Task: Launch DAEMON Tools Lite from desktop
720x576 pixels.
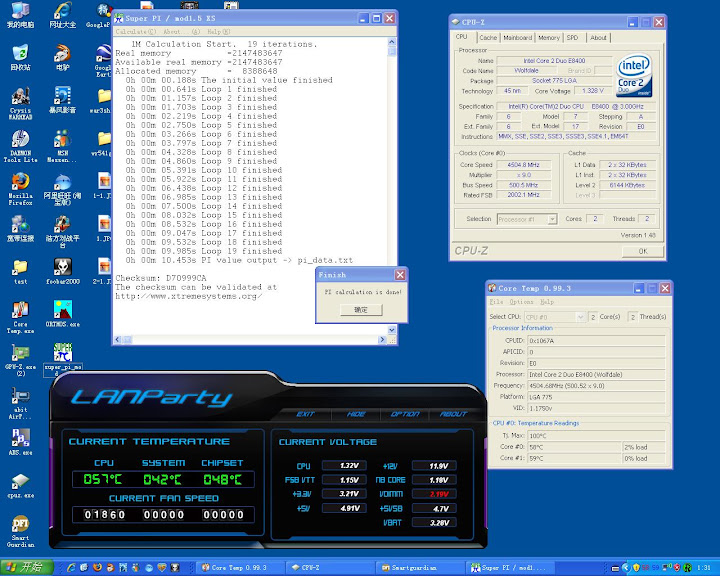Action: [x=20, y=139]
